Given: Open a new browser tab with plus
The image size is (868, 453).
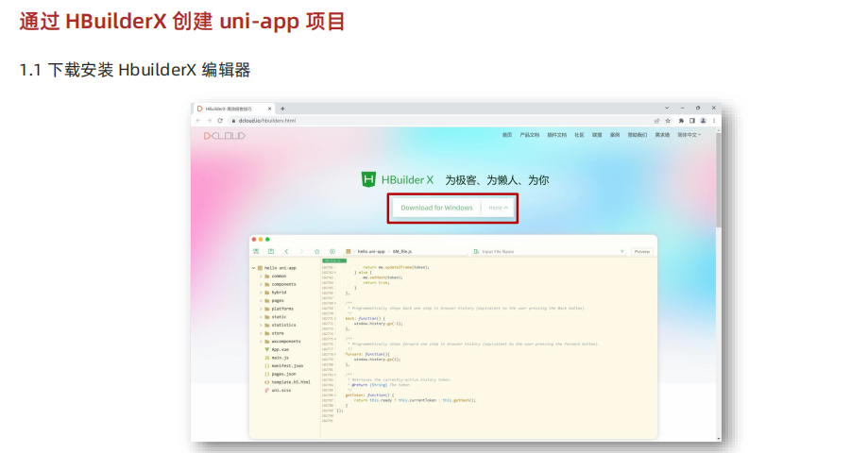Looking at the screenshot, I should coord(282,109).
